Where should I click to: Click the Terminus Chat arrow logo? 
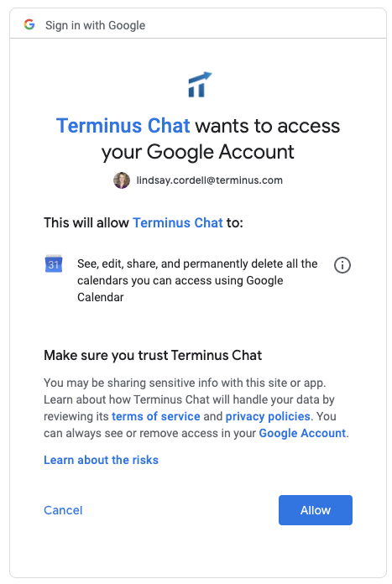[200, 85]
